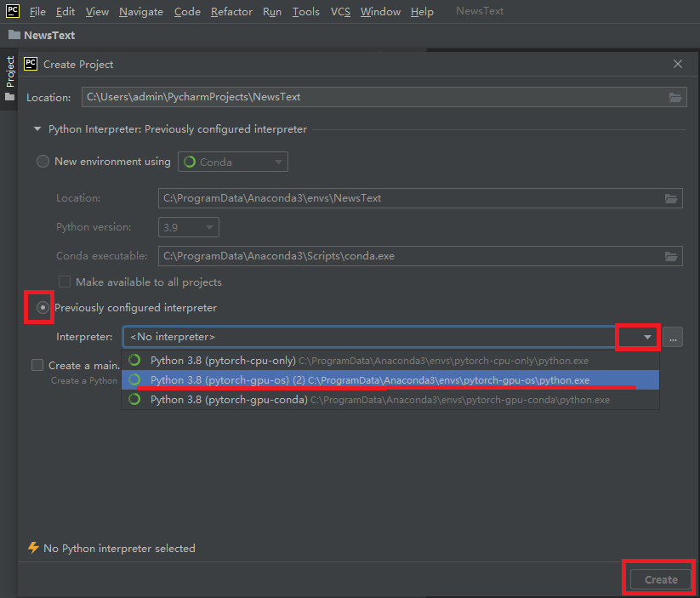700x598 pixels.
Task: Open the Navigate menu
Action: point(141,12)
